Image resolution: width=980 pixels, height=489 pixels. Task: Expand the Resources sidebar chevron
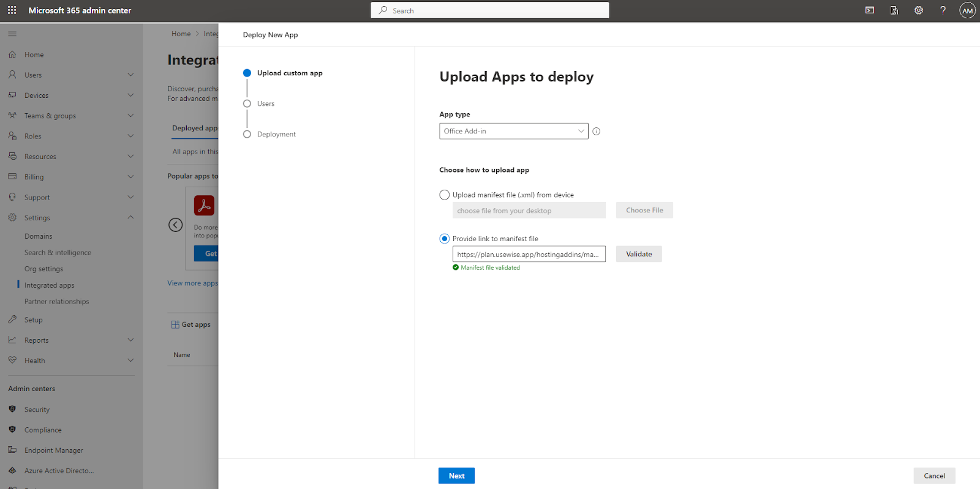point(130,156)
